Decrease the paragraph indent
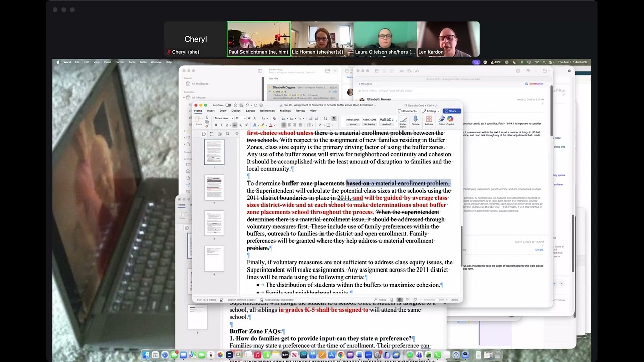Viewport: 644px width, 362px height. 311,118
